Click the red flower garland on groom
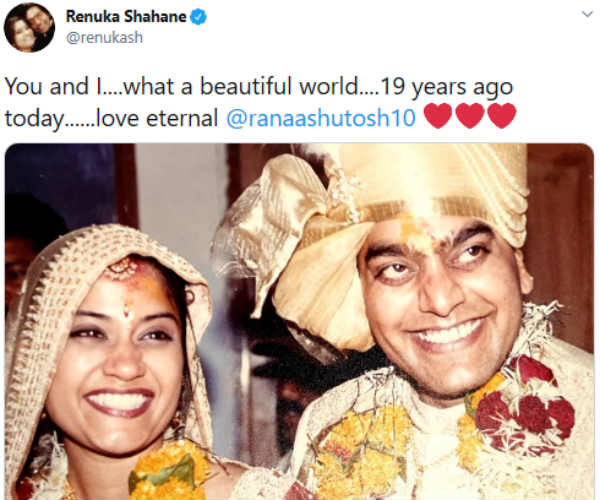The width and height of the screenshot is (600, 500). (x=524, y=406)
